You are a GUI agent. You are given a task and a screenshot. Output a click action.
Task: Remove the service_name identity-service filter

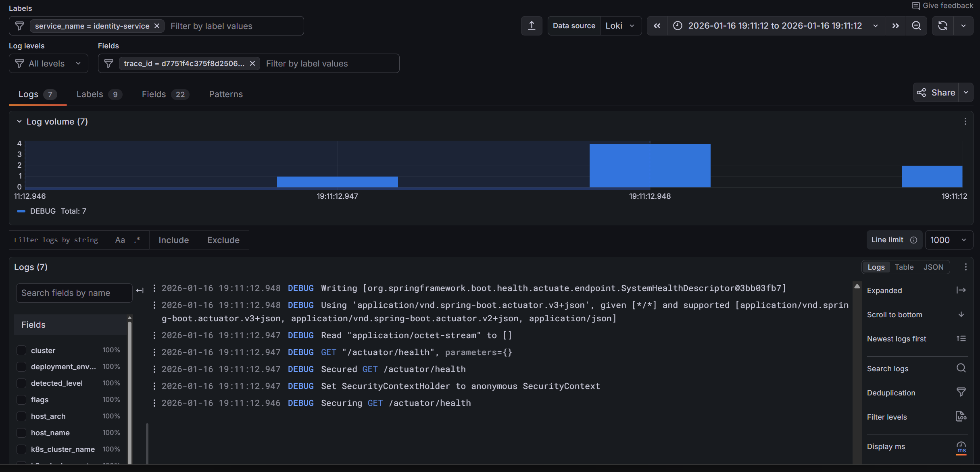(157, 26)
